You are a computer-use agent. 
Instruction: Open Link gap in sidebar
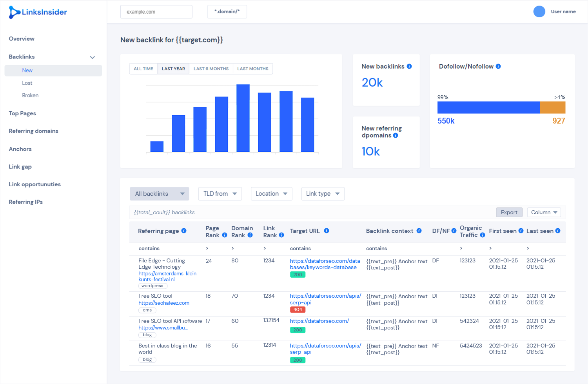tap(20, 167)
